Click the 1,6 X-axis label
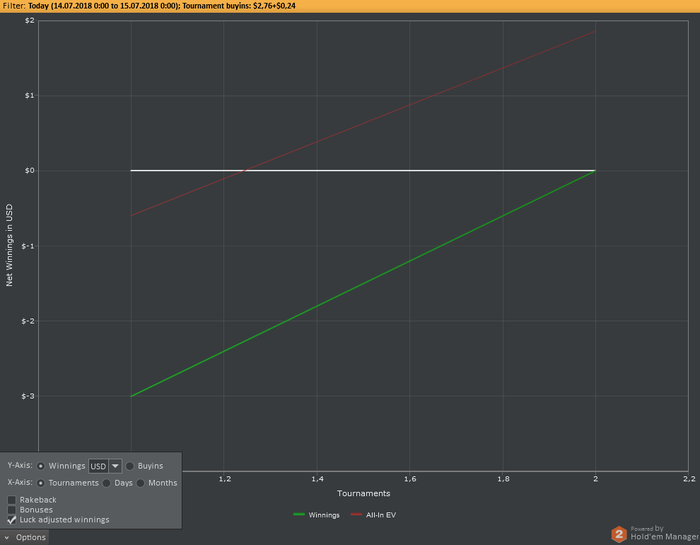The width and height of the screenshot is (700, 545). (410, 479)
